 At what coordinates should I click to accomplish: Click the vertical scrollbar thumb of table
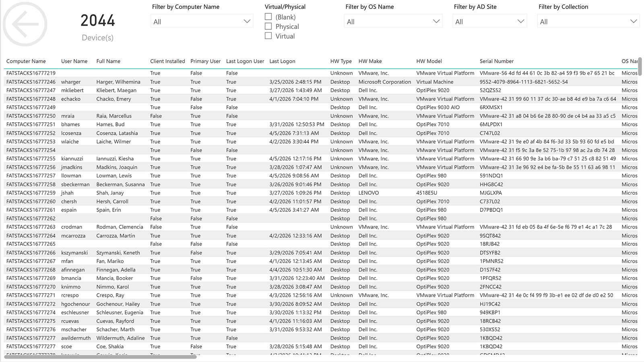pos(640,66)
